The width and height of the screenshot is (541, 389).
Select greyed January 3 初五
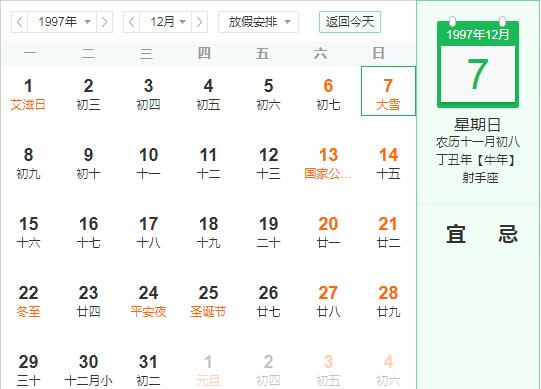tap(328, 370)
